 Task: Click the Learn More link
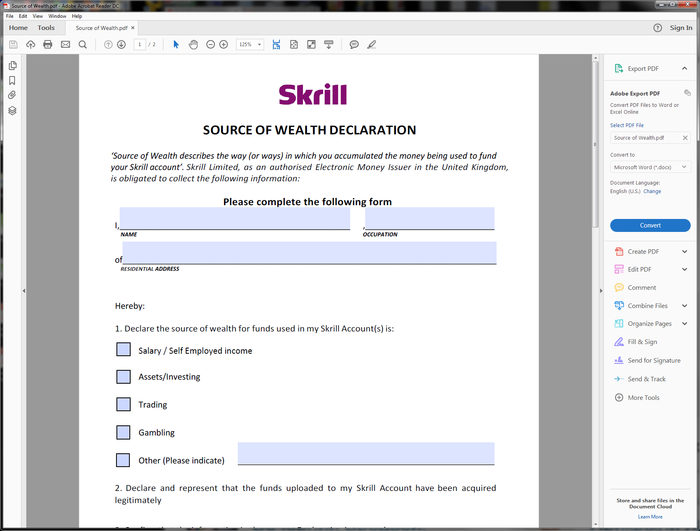click(650, 517)
